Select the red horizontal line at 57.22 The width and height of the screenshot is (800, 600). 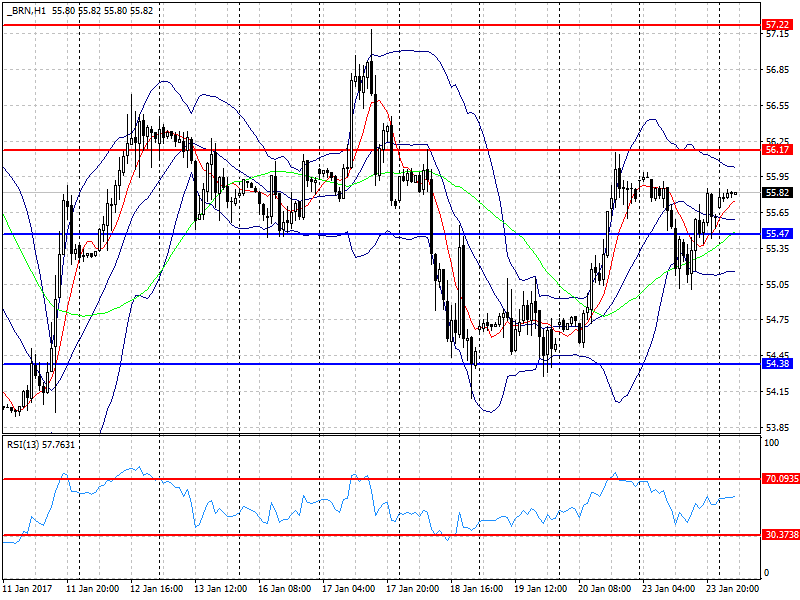382,24
